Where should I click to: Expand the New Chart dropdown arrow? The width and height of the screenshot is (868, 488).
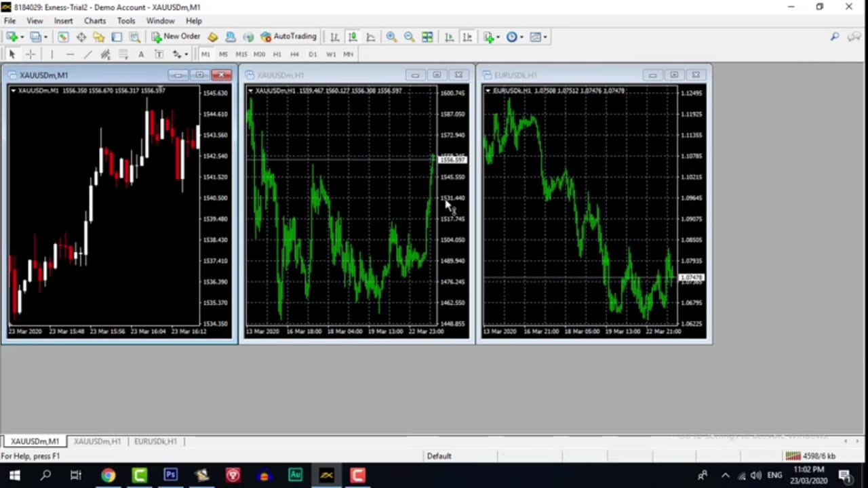22,37
